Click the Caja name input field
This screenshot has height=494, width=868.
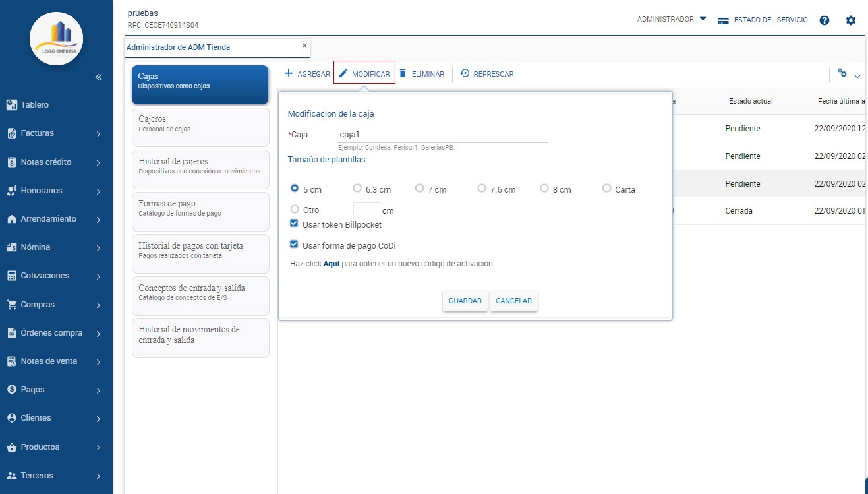tap(442, 135)
